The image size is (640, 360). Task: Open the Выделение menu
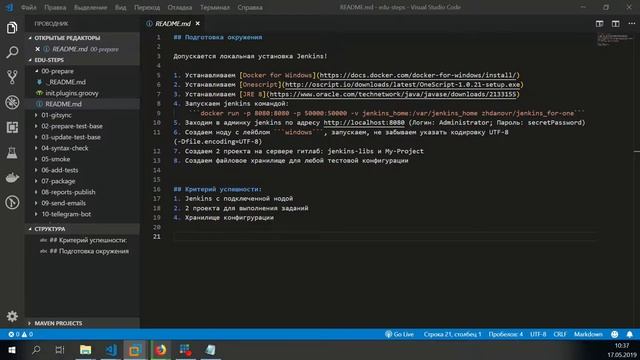tap(91, 7)
